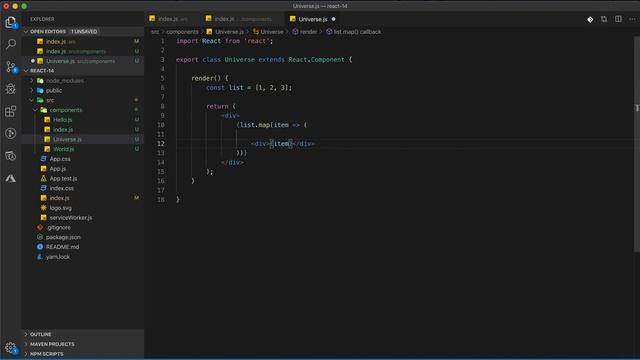Click the logo.svg file icon
This screenshot has width=640, height=360.
44,208
